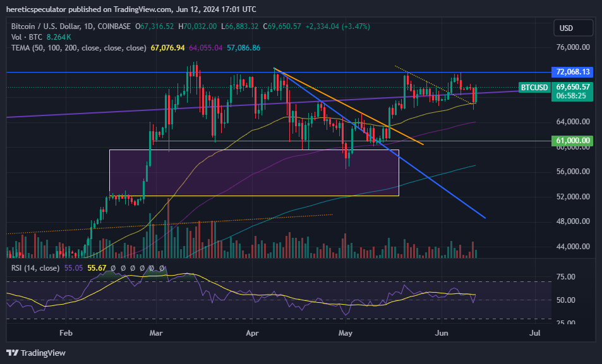Select the 69,650.57 current price label

pos(572,87)
